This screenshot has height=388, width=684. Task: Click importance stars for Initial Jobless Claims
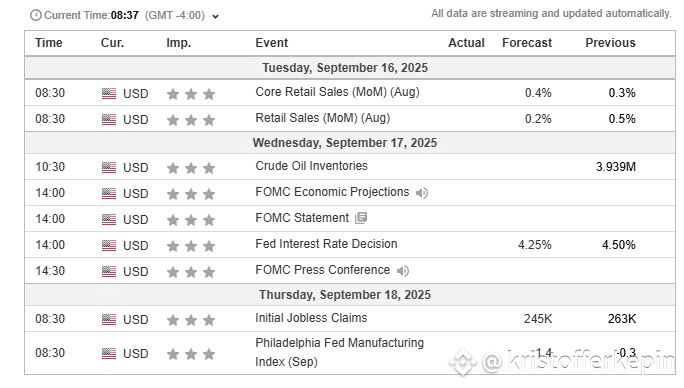click(x=191, y=320)
